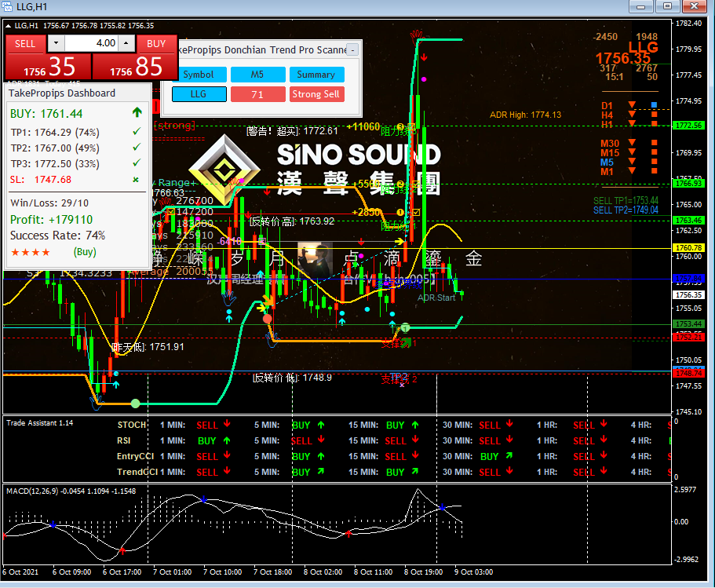Click RSI 5 MIN SELL signal text

click(x=301, y=441)
